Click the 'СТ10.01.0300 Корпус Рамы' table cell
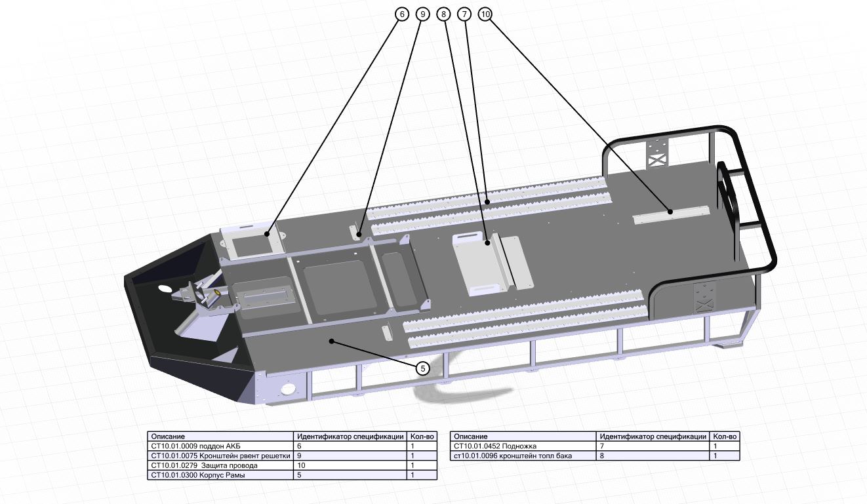Viewport: 867px width, 504px height. point(220,475)
